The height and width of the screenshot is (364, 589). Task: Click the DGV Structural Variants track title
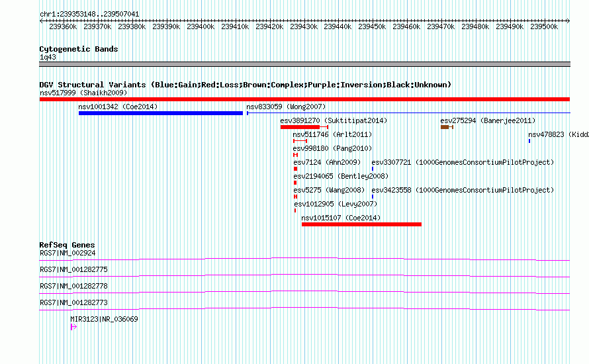pos(246,85)
